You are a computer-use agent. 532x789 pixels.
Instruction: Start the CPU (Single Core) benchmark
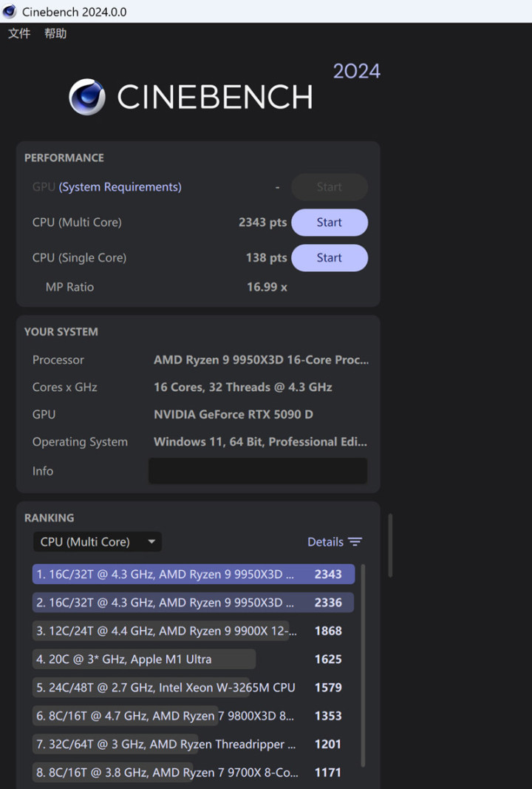click(x=330, y=257)
